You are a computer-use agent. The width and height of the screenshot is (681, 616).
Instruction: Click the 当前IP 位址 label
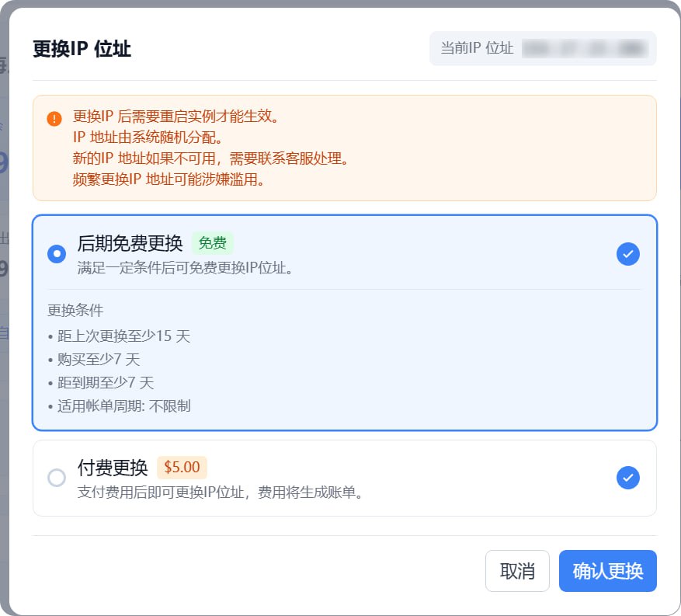click(x=477, y=48)
